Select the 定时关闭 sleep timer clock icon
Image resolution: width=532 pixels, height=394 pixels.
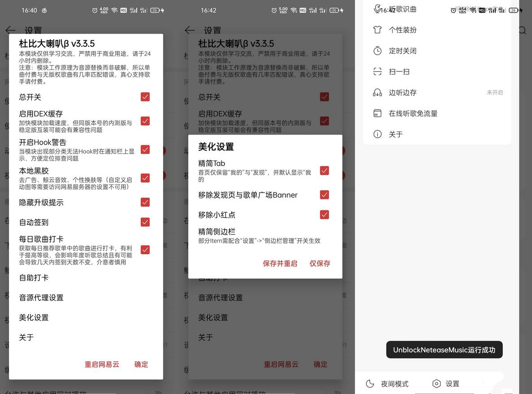(376, 51)
